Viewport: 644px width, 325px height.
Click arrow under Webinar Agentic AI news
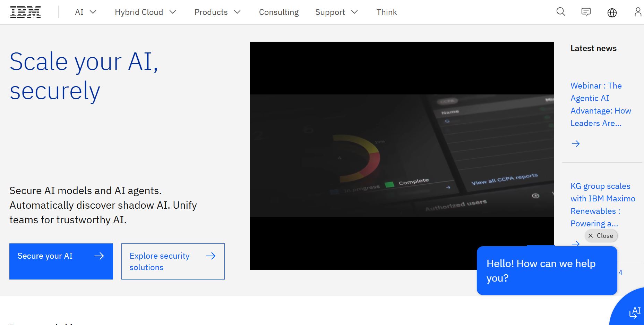(576, 143)
